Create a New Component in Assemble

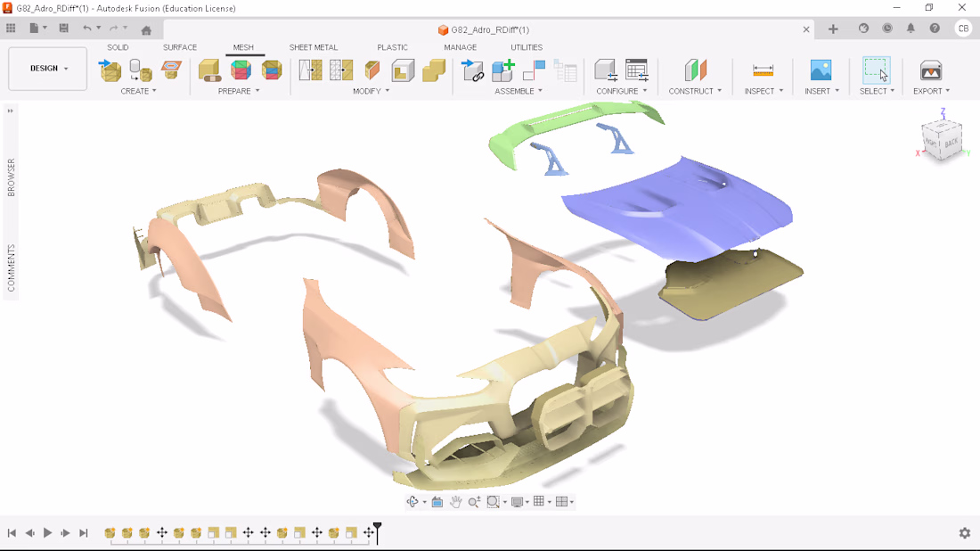(x=503, y=70)
